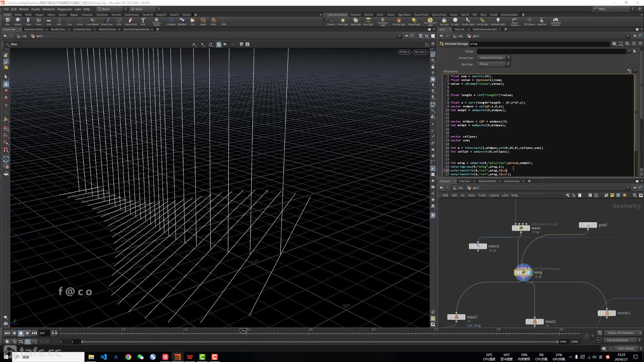Click the Grid shelf tool
Image resolution: width=644 pixels, height=362 pixels.
pyautogui.click(x=49, y=21)
